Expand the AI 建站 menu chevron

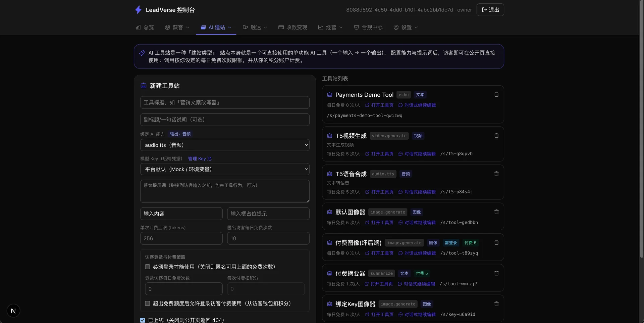pyautogui.click(x=230, y=28)
